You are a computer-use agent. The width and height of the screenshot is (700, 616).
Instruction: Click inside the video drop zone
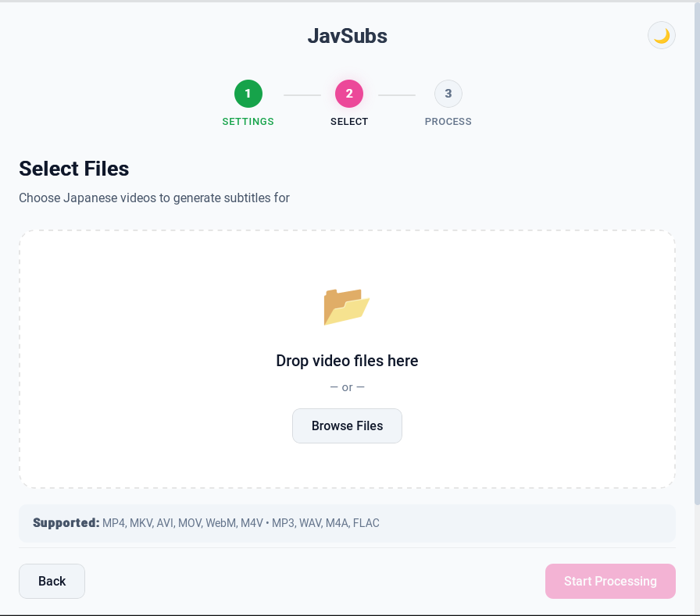[x=347, y=358]
